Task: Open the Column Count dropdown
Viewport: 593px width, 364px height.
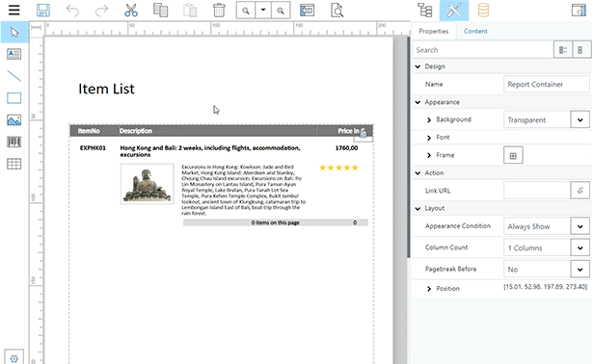Action: pyautogui.click(x=580, y=247)
